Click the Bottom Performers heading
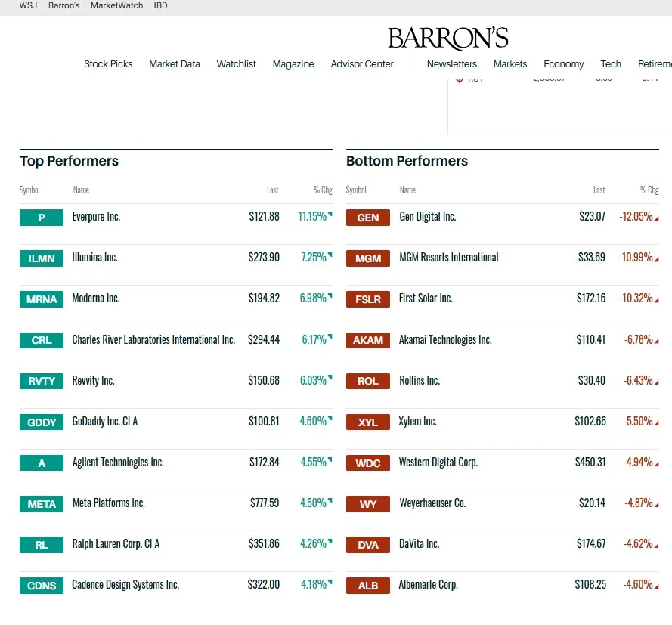 click(x=407, y=161)
